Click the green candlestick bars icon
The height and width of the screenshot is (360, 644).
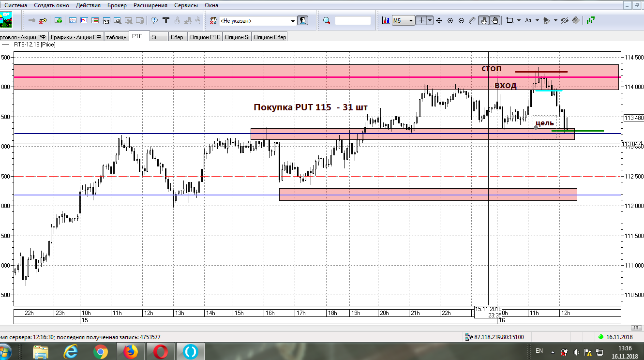[x=591, y=21]
